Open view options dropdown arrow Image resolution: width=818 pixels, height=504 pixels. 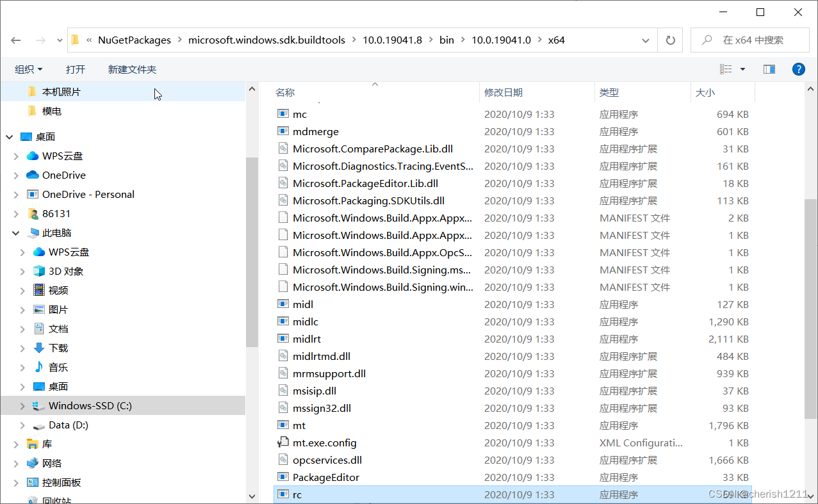pos(742,69)
